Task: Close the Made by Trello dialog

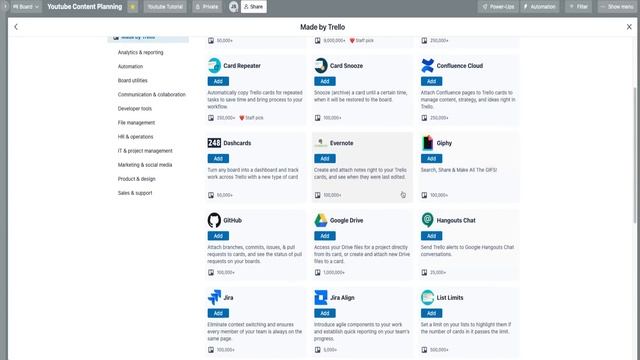Action: tap(629, 27)
